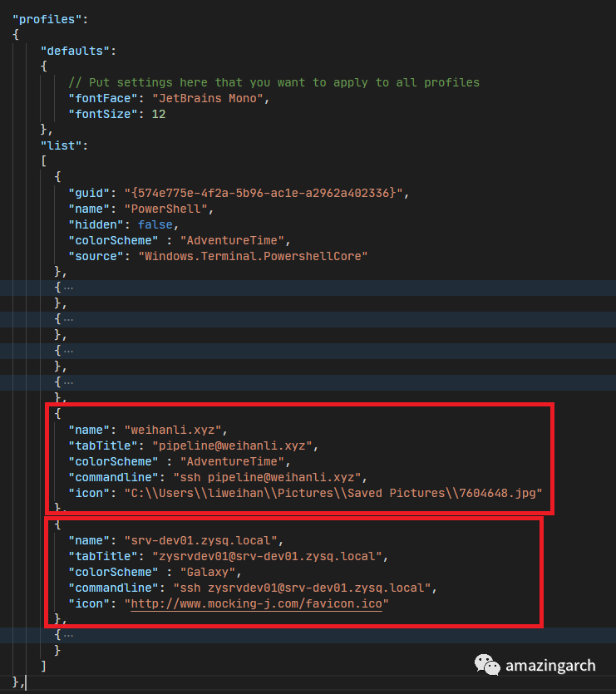616x694 pixels.
Task: Click the "fontFace" key
Action: [x=103, y=98]
